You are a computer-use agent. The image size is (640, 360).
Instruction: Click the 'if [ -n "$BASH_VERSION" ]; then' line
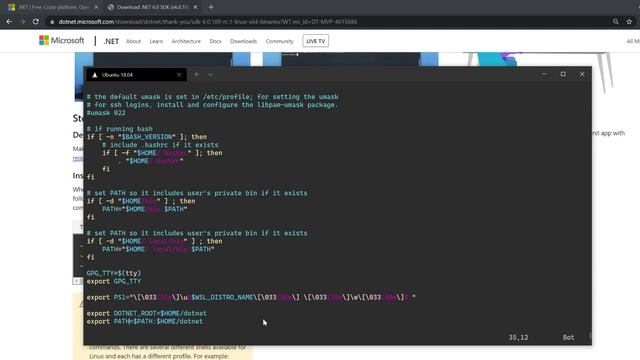click(x=147, y=137)
